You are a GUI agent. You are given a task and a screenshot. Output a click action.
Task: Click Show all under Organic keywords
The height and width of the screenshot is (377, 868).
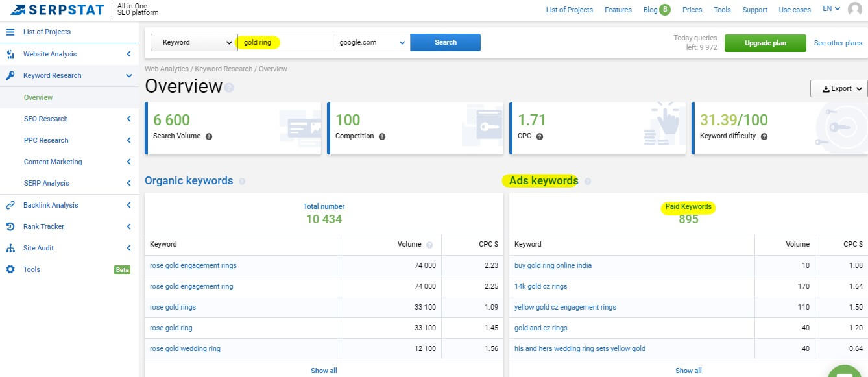(324, 371)
